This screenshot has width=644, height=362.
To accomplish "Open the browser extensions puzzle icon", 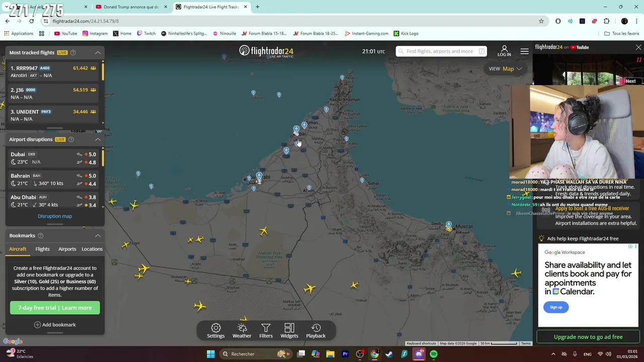I will [606, 21].
